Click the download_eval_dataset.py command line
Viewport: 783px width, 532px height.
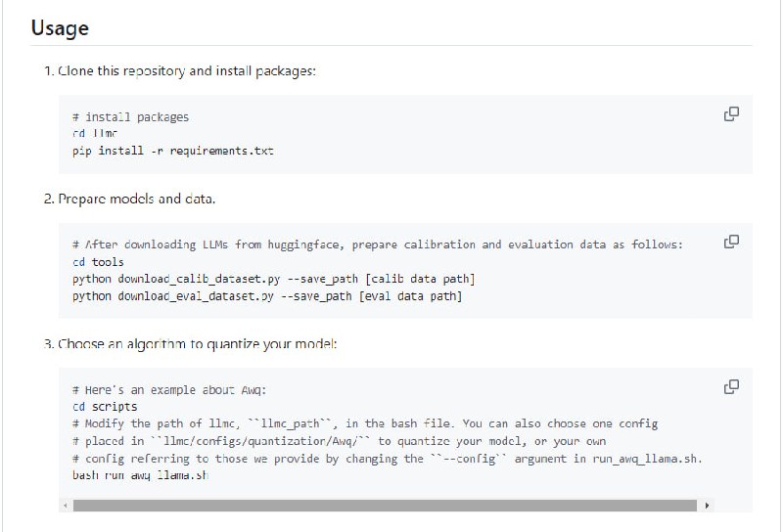266,295
